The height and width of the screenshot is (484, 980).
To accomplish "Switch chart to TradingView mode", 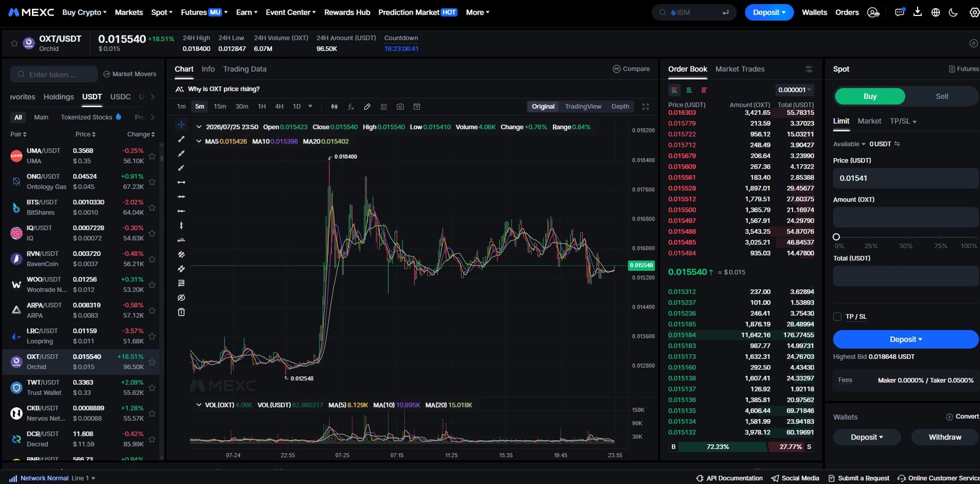I will pos(583,107).
